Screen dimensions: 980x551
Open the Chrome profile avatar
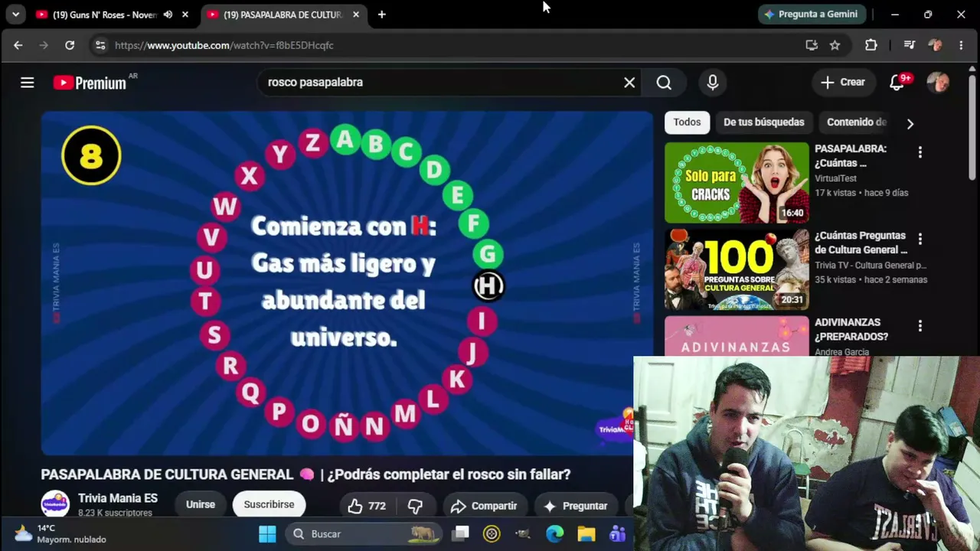[x=935, y=45]
